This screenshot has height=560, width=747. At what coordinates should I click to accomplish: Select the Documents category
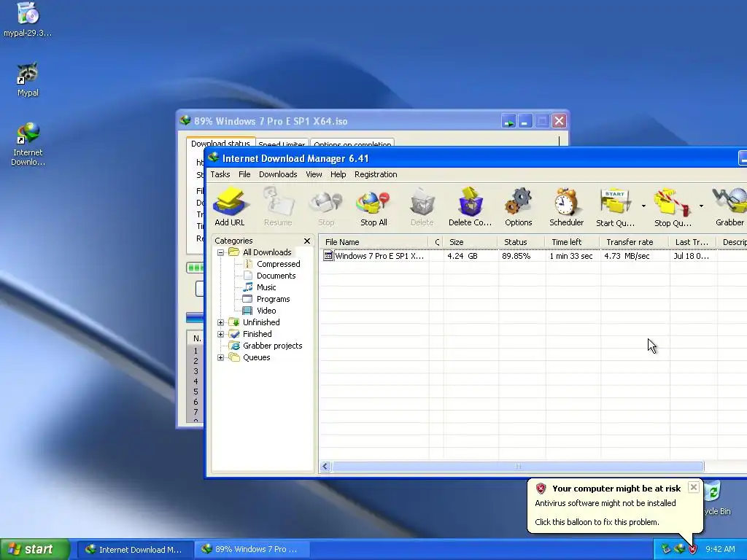click(x=276, y=276)
